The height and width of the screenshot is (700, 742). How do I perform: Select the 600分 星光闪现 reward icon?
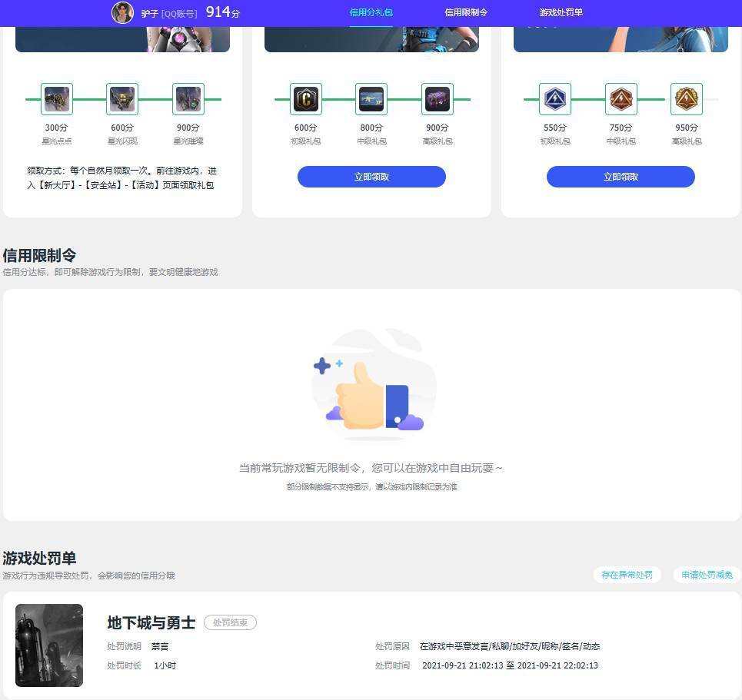[122, 99]
